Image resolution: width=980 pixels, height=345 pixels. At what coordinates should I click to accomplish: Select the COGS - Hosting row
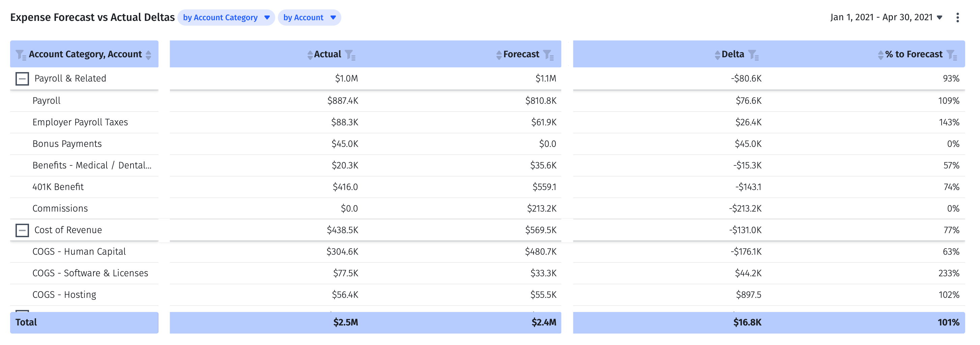tap(64, 294)
